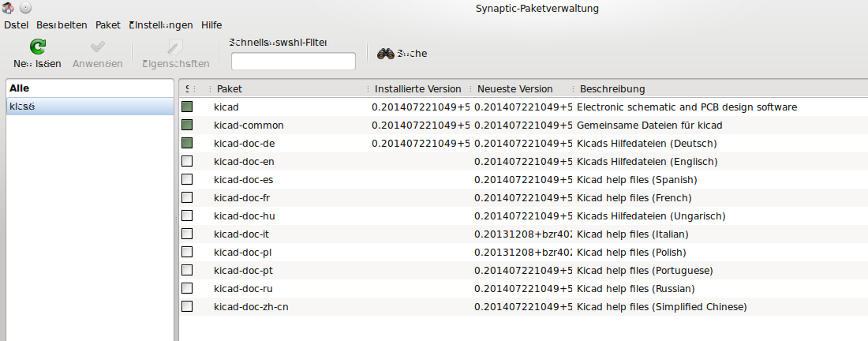The image size is (868, 341).
Task: Sort by status S column header
Action: pos(187,89)
